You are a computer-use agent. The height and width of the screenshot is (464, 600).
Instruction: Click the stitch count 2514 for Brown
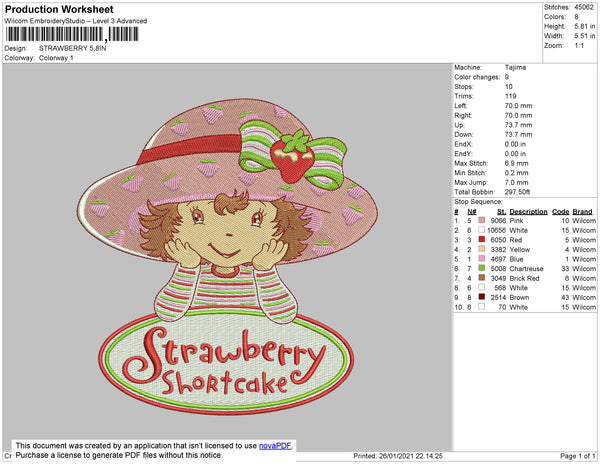pyautogui.click(x=498, y=297)
